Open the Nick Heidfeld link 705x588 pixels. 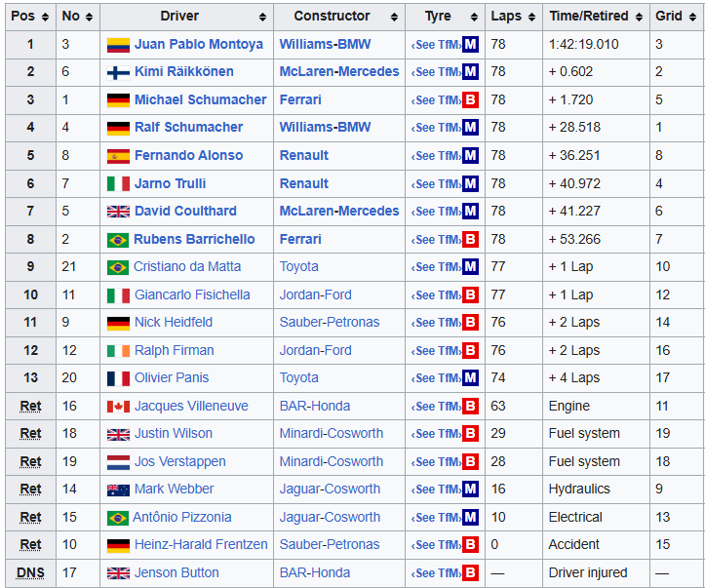point(174,323)
